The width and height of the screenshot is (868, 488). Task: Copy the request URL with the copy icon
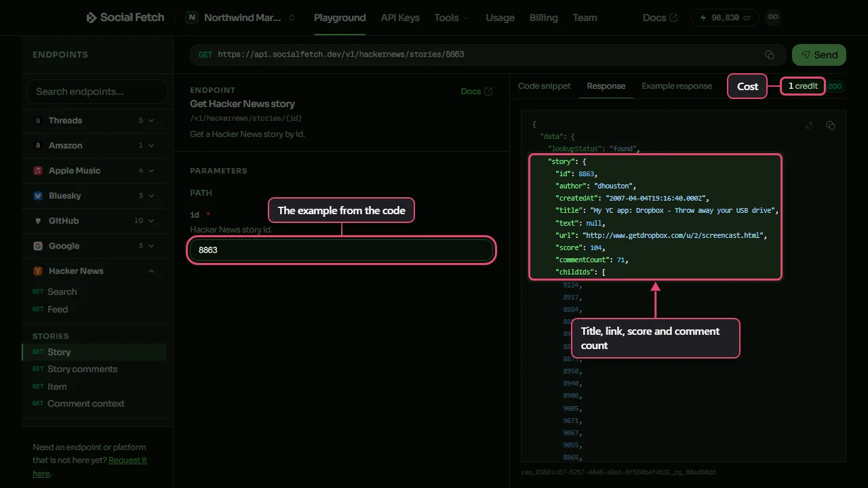click(x=770, y=55)
